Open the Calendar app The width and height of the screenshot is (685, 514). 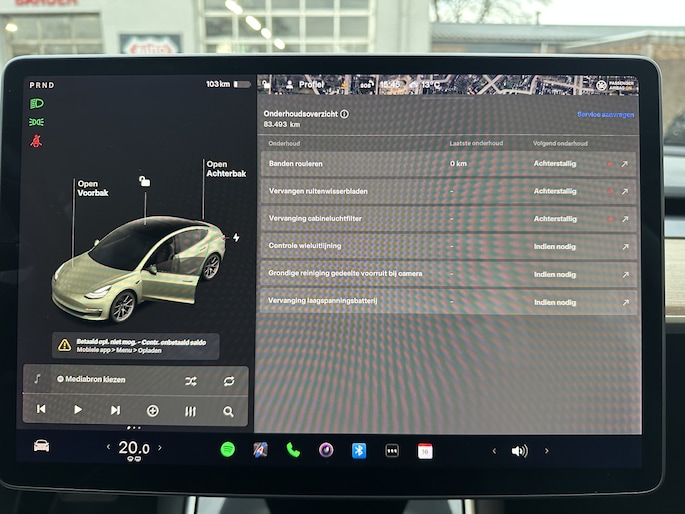425,451
